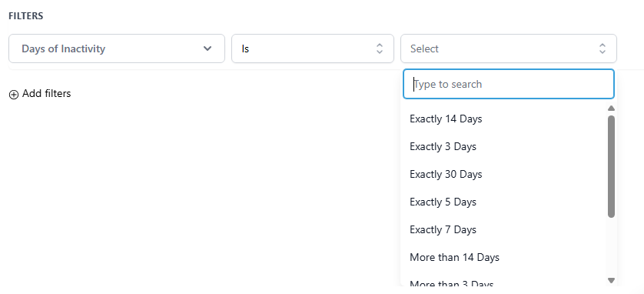The width and height of the screenshot is (644, 294).
Task: Collapse the Select value dropdown
Action: pyautogui.click(x=509, y=48)
